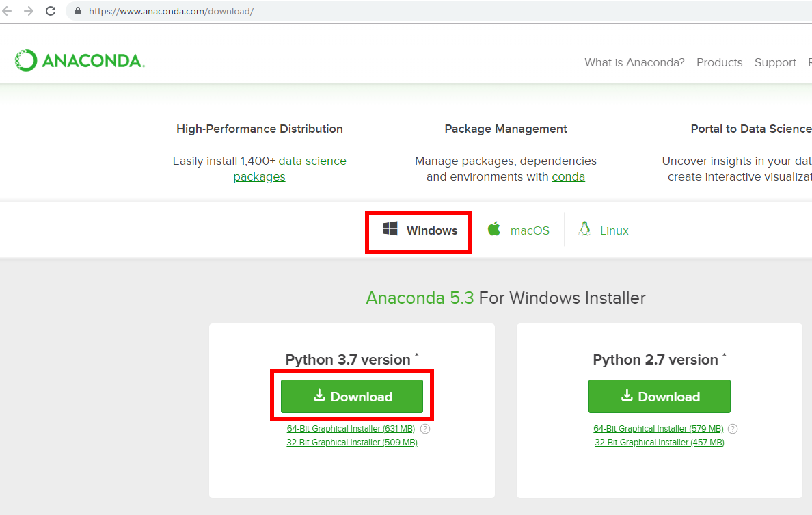
Task: Reload the page with the refresh icon
Action: [x=51, y=11]
